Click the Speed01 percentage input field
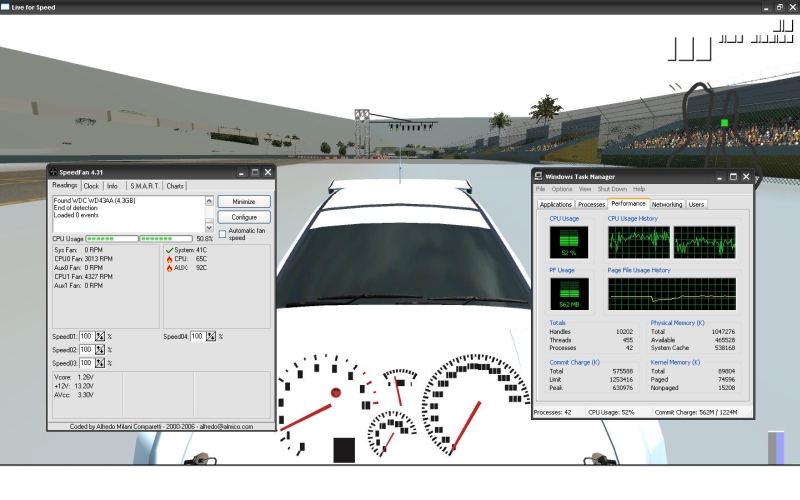This screenshot has height=500, width=800. [87, 336]
